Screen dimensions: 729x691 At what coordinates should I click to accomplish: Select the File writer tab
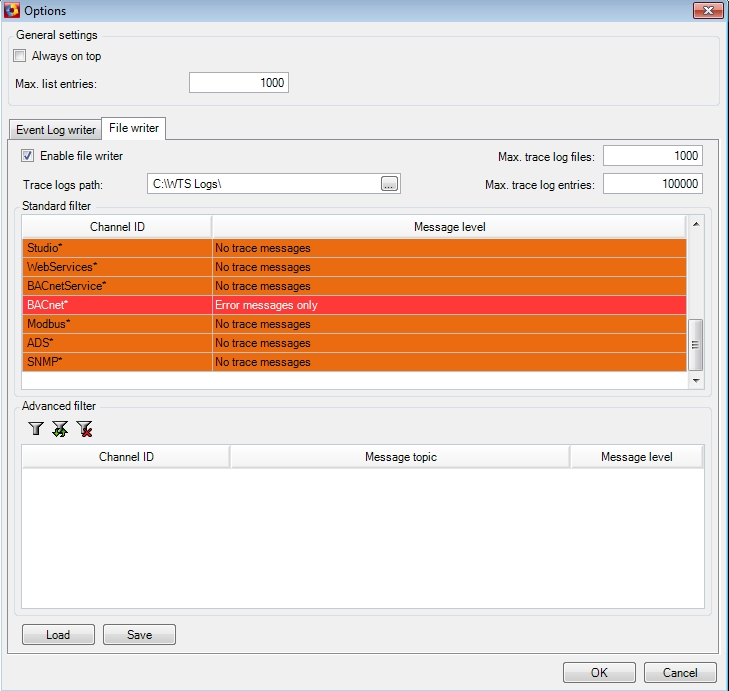tap(134, 128)
